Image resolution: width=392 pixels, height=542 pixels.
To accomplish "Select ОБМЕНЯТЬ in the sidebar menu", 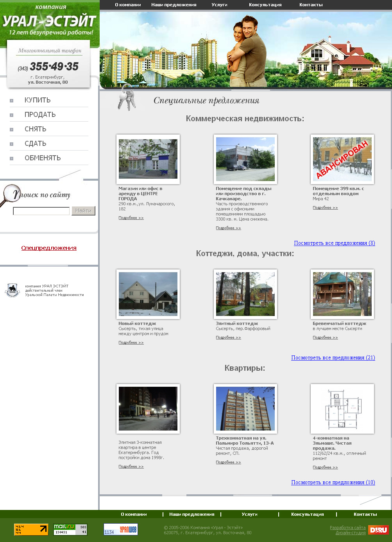I will 43,158.
